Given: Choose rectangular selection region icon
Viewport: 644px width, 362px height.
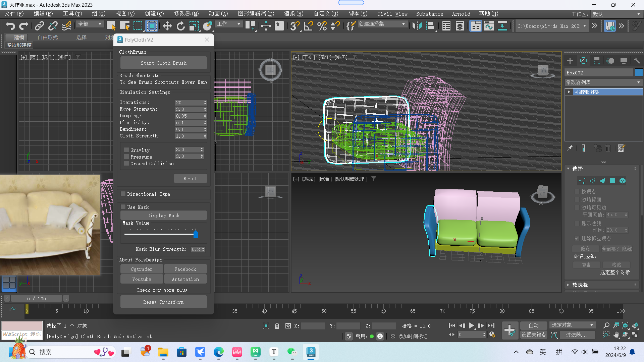Looking at the screenshot, I should 138,26.
